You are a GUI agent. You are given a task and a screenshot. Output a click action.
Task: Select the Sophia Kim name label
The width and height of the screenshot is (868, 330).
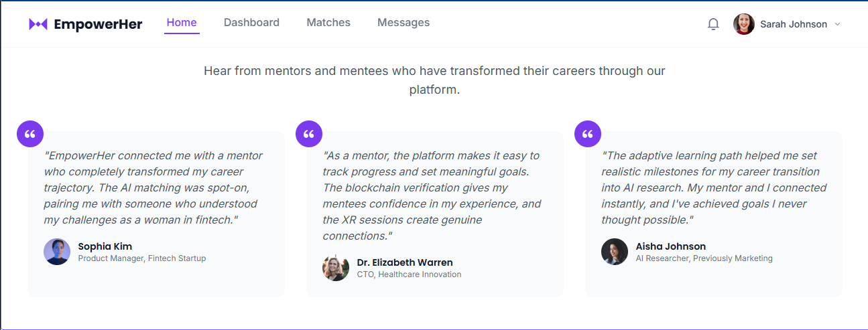click(x=105, y=246)
